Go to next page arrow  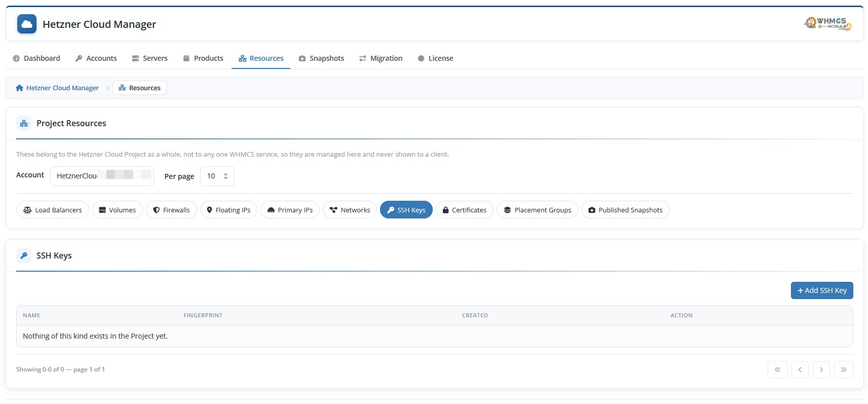point(821,370)
